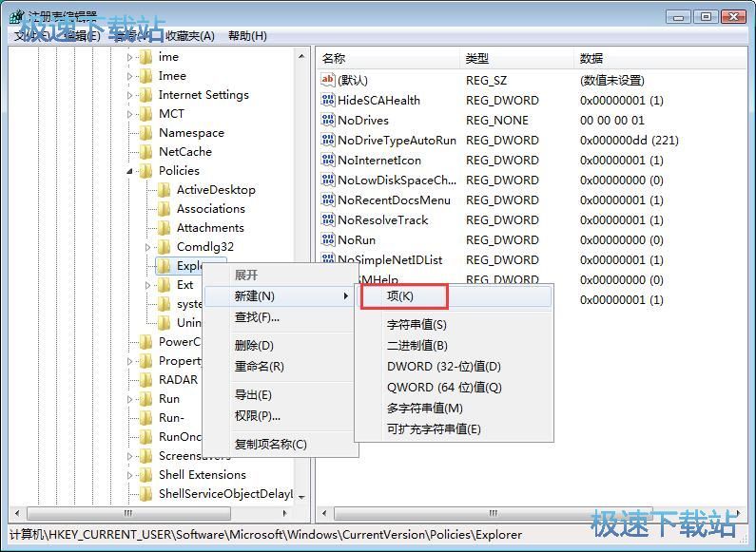Click the Imee folder icon
Screen dimensions: 756x552
pos(146,76)
